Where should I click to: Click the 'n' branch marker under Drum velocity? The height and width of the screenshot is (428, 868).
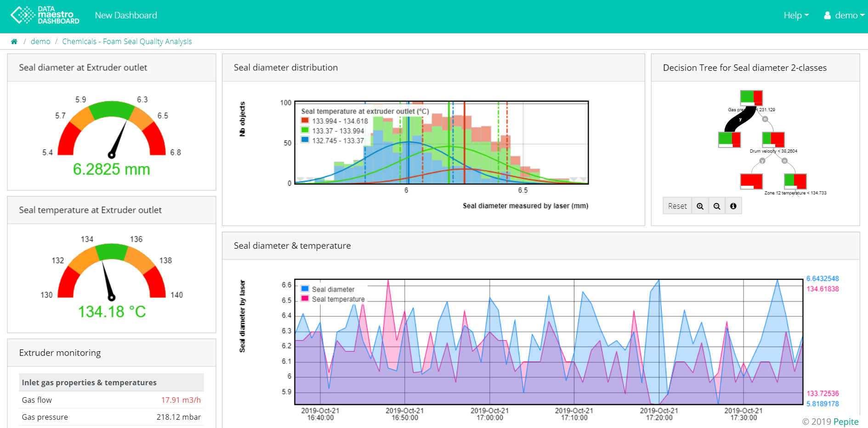784,161
